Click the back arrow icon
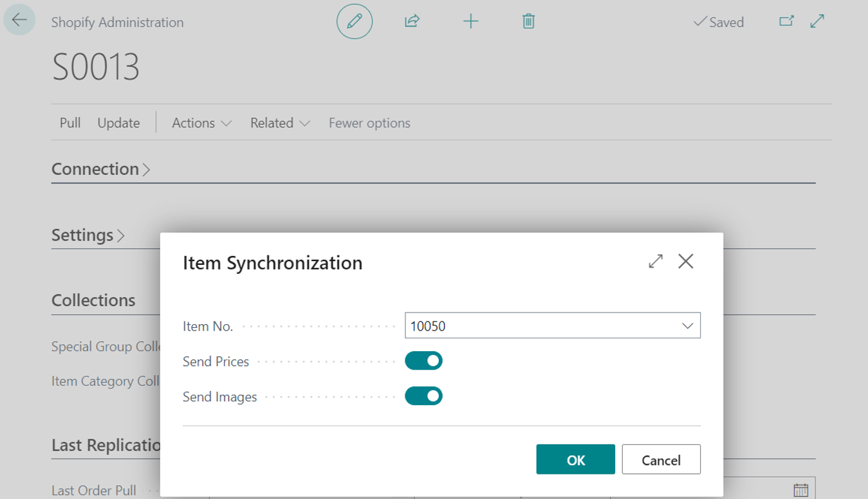This screenshot has height=499, width=868. click(19, 20)
